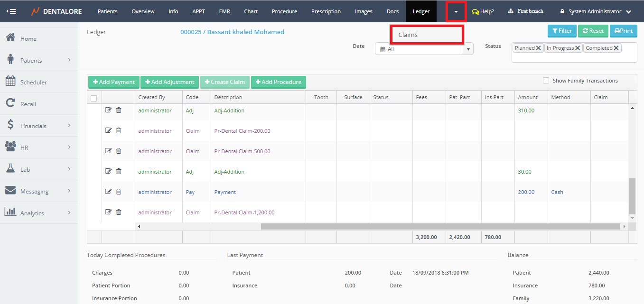Click the horizontal table scrollbar

pyautogui.click(x=440, y=227)
